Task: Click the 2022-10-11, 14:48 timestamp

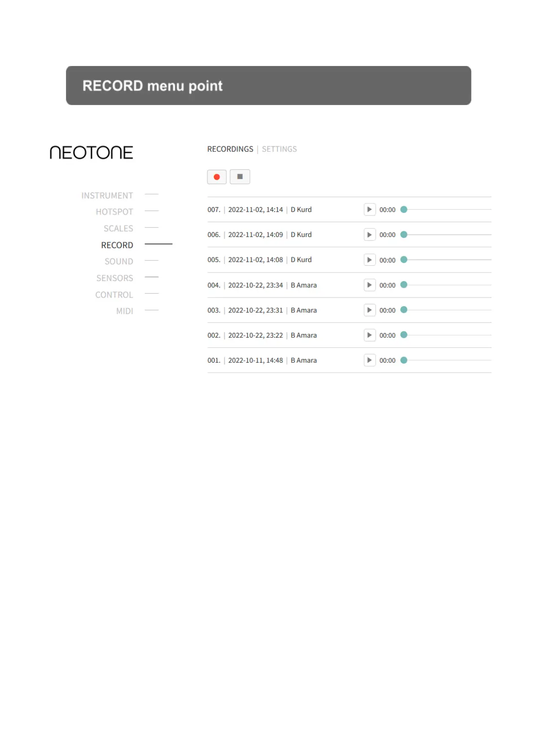Action: [255, 360]
